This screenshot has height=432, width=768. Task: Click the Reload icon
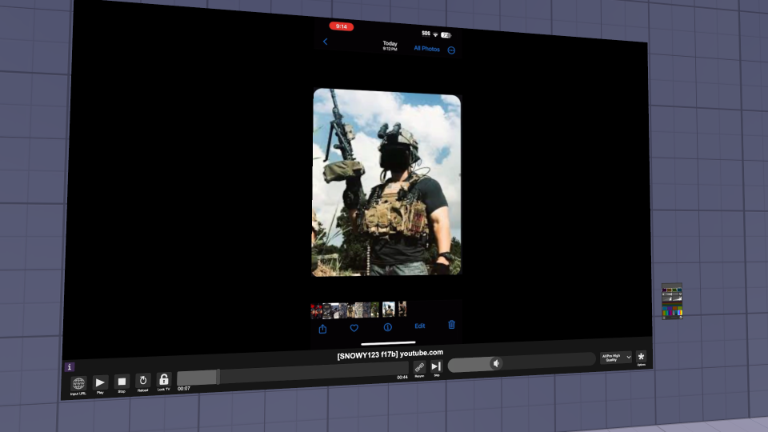coord(142,381)
